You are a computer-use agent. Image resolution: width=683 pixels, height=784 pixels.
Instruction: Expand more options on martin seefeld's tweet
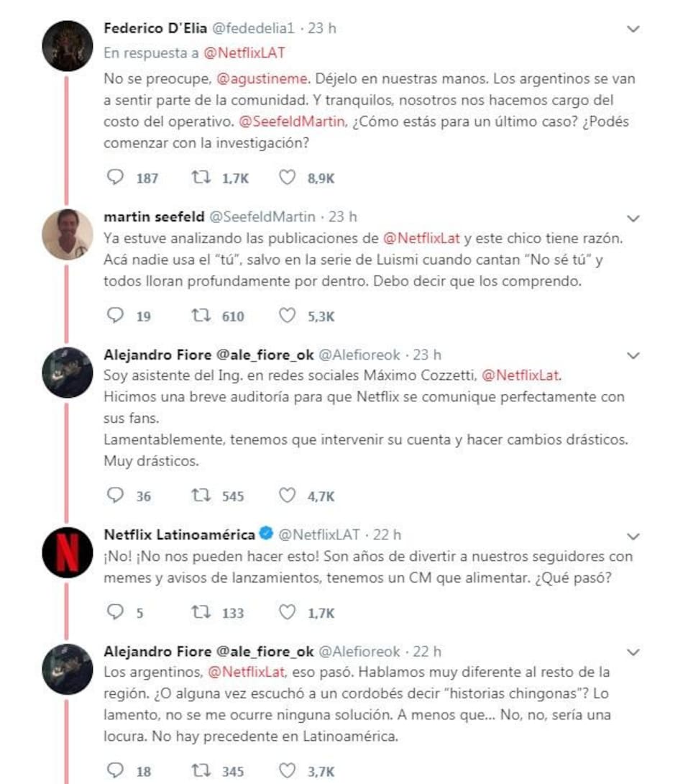[633, 217]
